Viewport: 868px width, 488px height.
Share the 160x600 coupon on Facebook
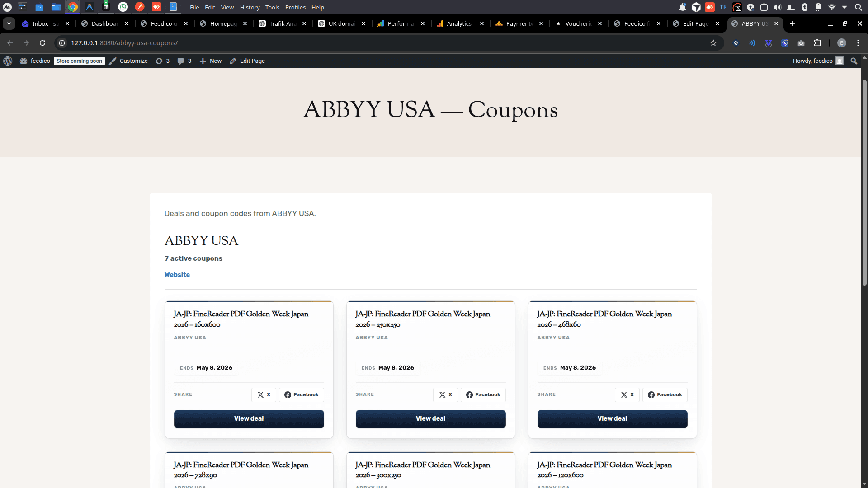301,394
